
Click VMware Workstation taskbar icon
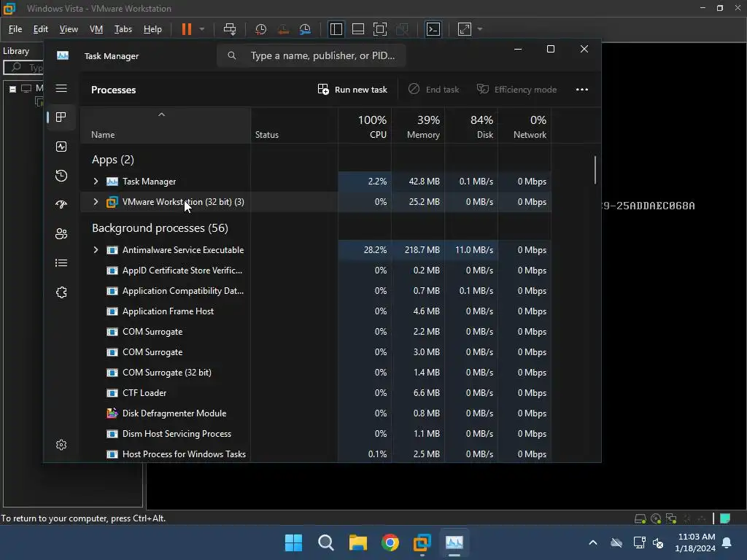coord(422,542)
